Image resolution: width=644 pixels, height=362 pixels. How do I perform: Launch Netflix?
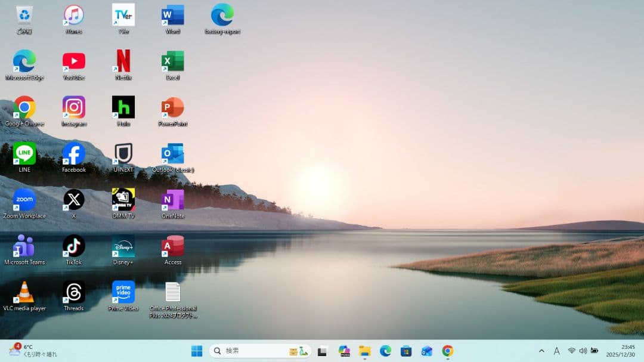pyautogui.click(x=123, y=61)
